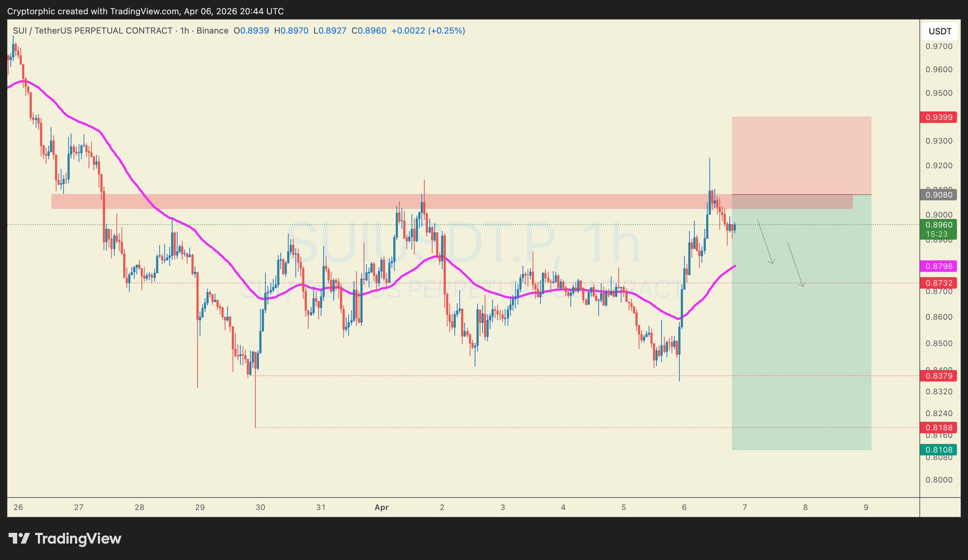Click the magenta 0.8798 moving average label
968x560 pixels.
938,266
